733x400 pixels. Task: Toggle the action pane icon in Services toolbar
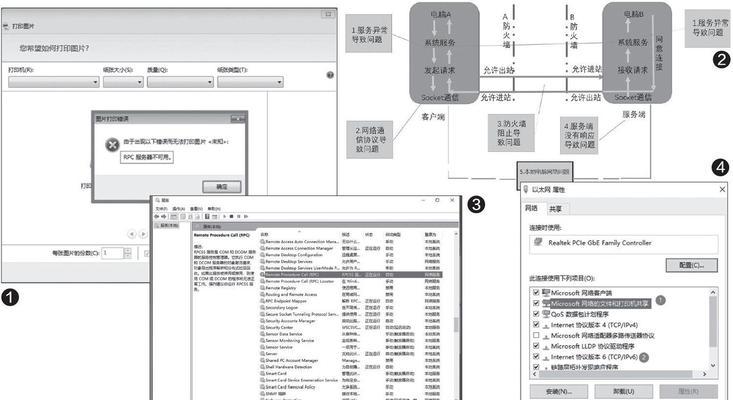point(215,216)
